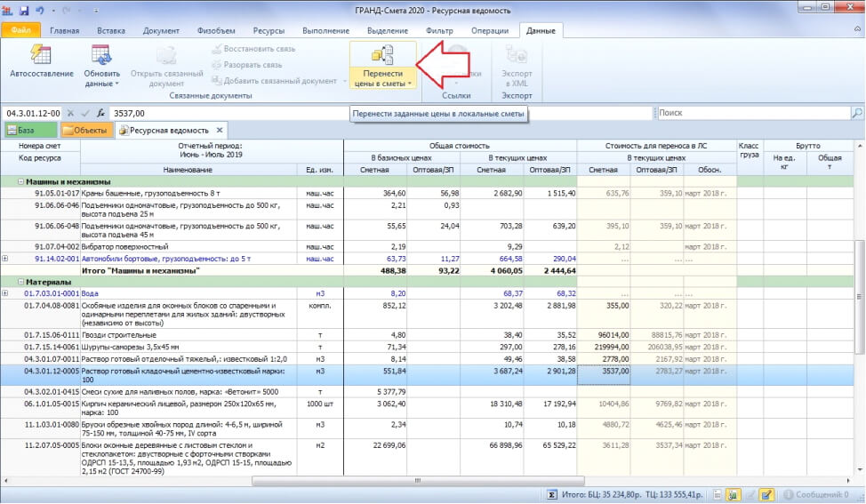Click Разорвать связь in the ribbon
Viewport: 866px width, 504px height.
pyautogui.click(x=247, y=65)
